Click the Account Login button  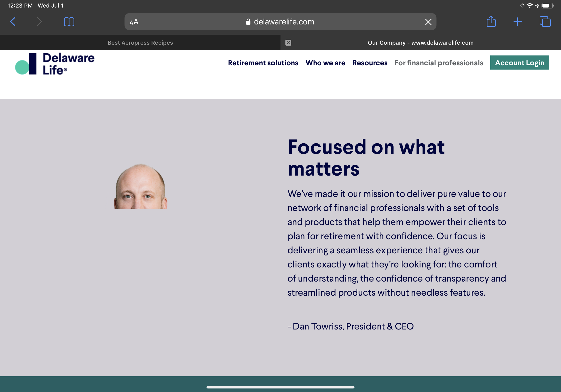(x=519, y=63)
